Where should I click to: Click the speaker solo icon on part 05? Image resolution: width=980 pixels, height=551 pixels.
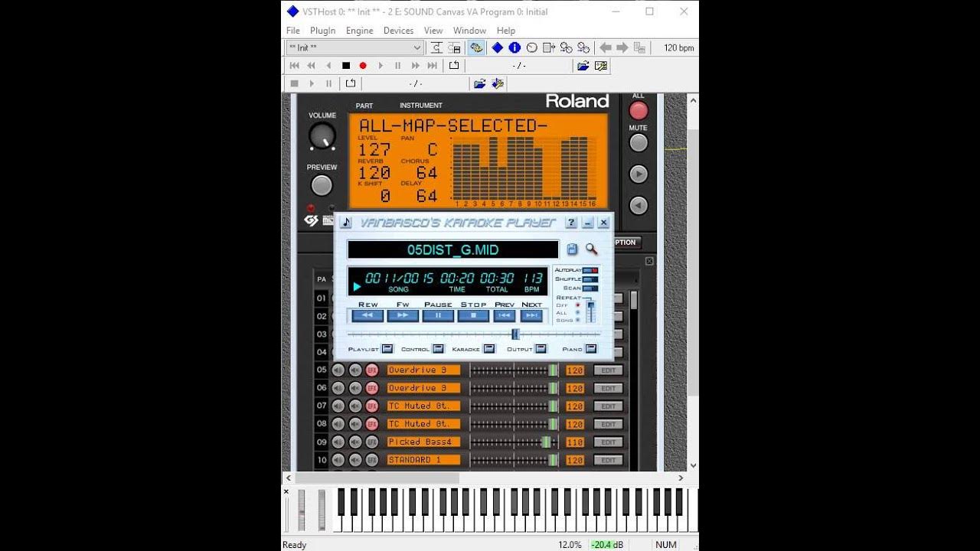click(338, 370)
